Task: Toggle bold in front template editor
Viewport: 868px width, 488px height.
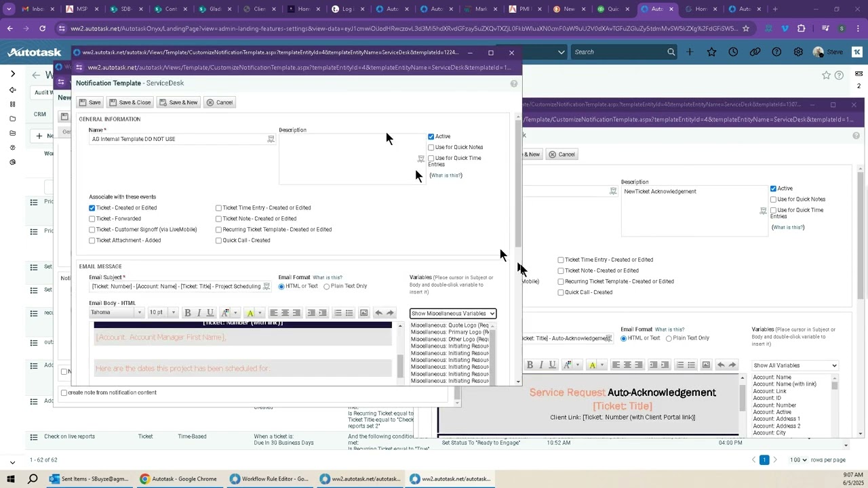Action: 188,312
